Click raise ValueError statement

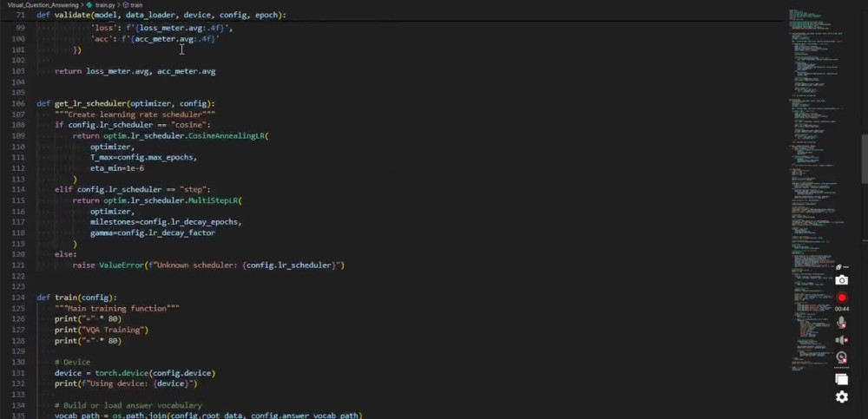pos(208,265)
